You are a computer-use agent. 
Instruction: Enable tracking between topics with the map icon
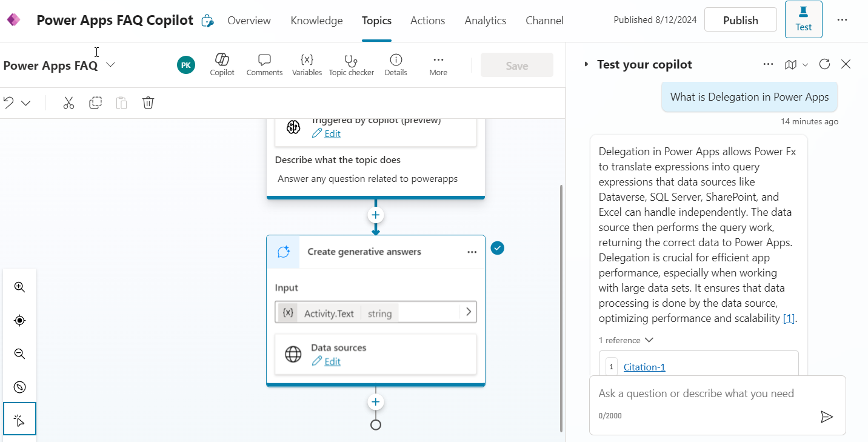point(791,64)
